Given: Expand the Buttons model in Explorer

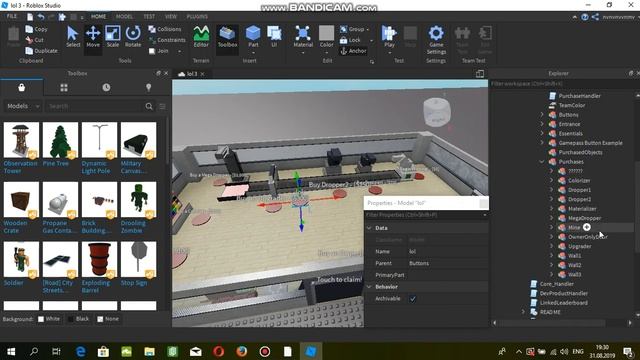Looking at the screenshot, I should pos(542,115).
